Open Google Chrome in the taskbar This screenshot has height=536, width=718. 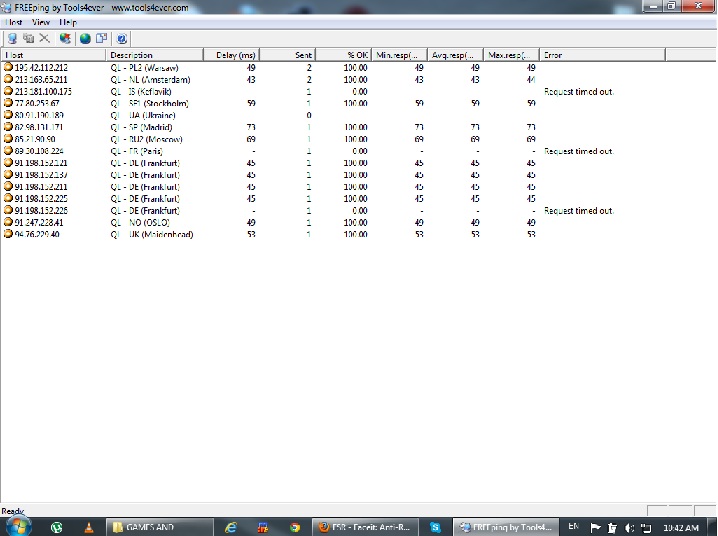pyautogui.click(x=295, y=526)
